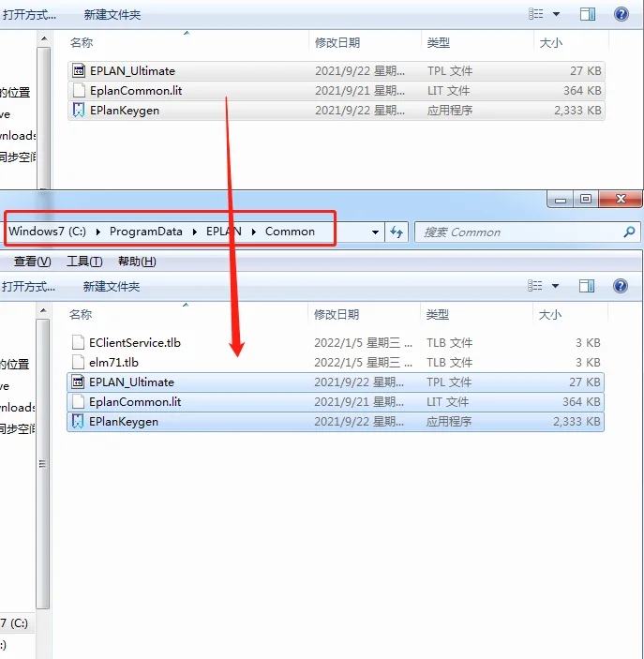Click the EPLAN_Ultimate file icon in the upper window
The image size is (644, 659).
click(x=78, y=71)
